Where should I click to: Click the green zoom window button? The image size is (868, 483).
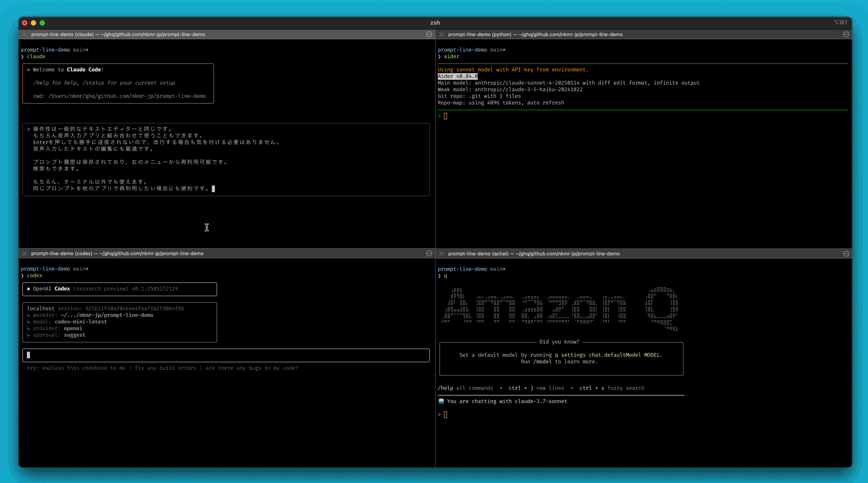coord(42,23)
